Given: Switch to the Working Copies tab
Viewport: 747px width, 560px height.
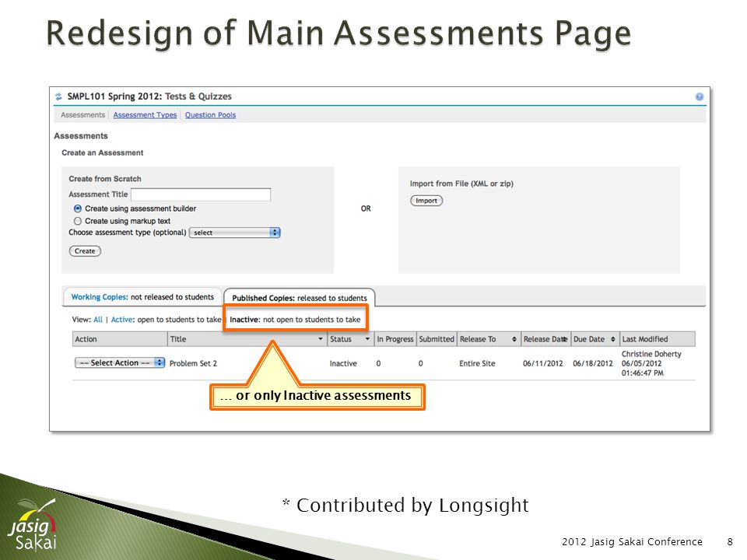Looking at the screenshot, I should point(142,296).
